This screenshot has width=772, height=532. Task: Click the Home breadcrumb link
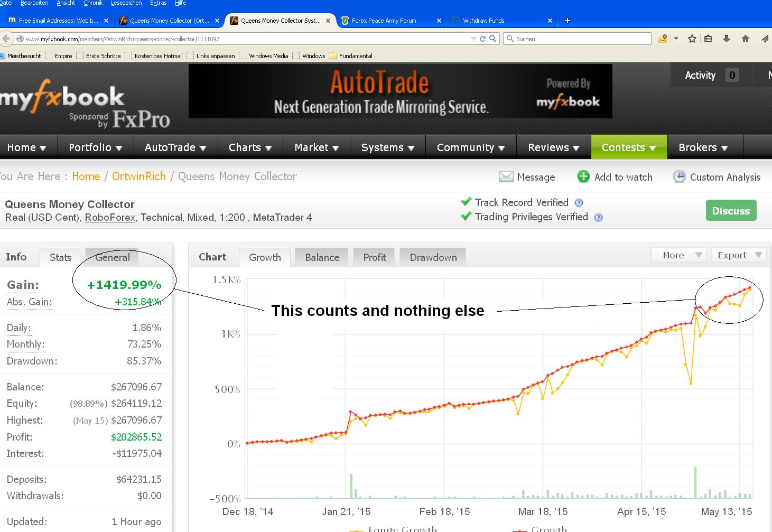86,176
